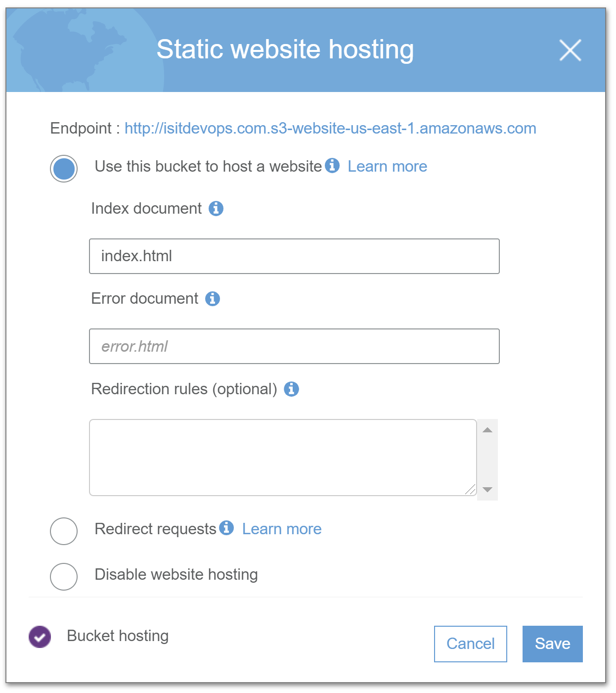Select Disable website hosting option
This screenshot has height=693, width=616.
pos(64,577)
